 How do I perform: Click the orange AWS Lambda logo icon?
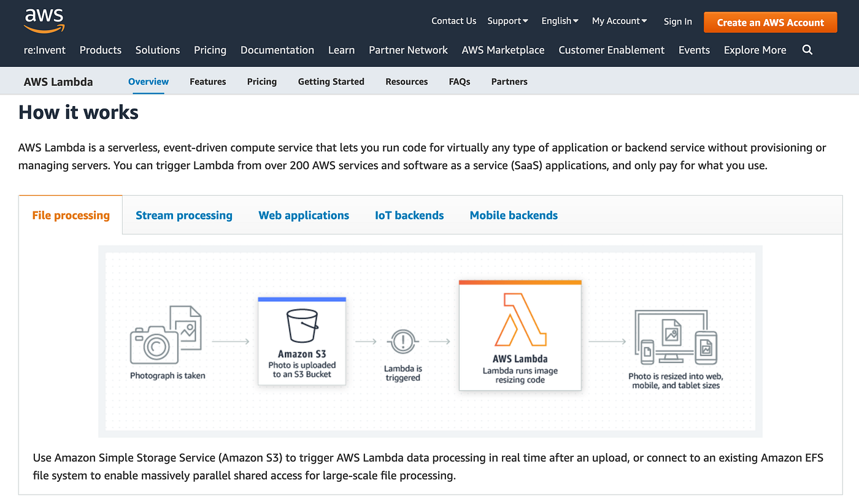pos(520,319)
